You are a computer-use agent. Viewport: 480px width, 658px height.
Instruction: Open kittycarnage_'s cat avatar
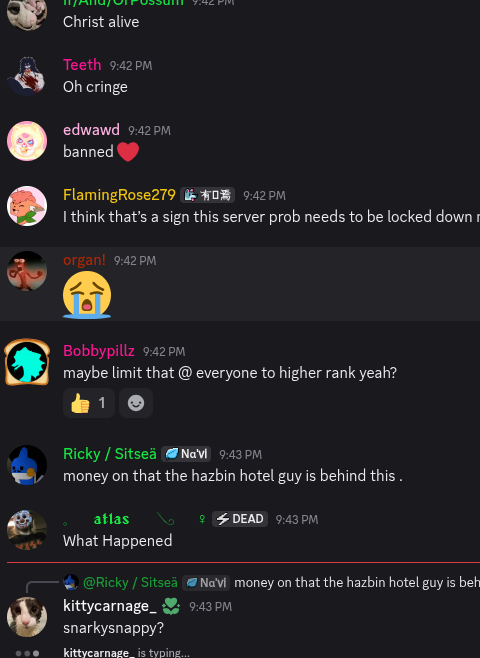[x=27, y=617]
